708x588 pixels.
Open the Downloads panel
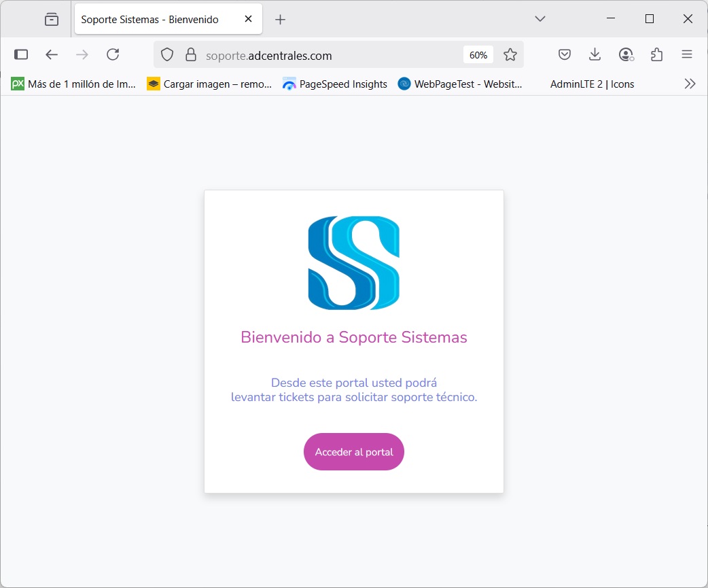click(x=595, y=54)
